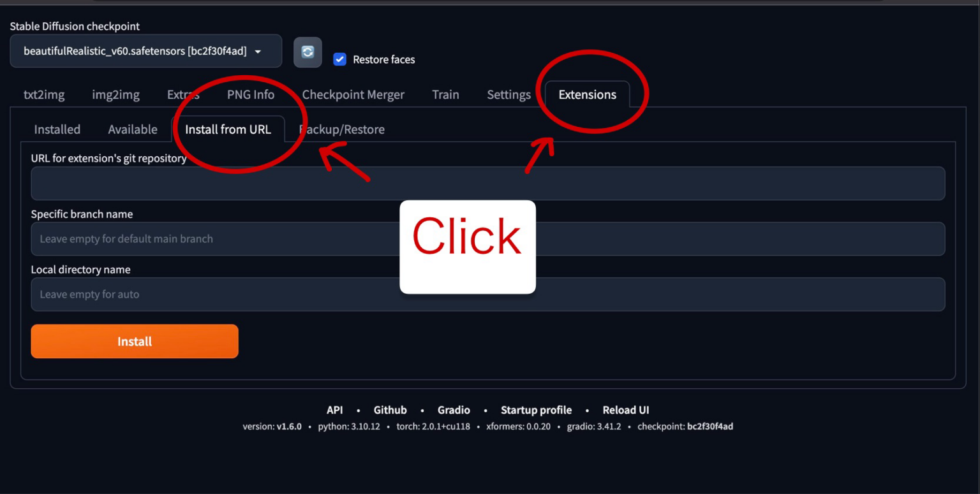980x494 pixels.
Task: Click the Local directory name field
Action: click(211, 294)
